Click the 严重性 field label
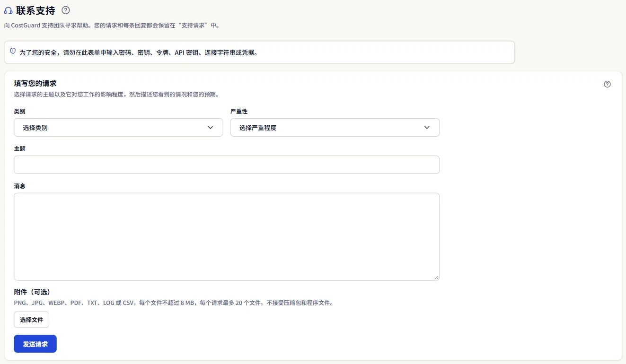 (x=239, y=112)
